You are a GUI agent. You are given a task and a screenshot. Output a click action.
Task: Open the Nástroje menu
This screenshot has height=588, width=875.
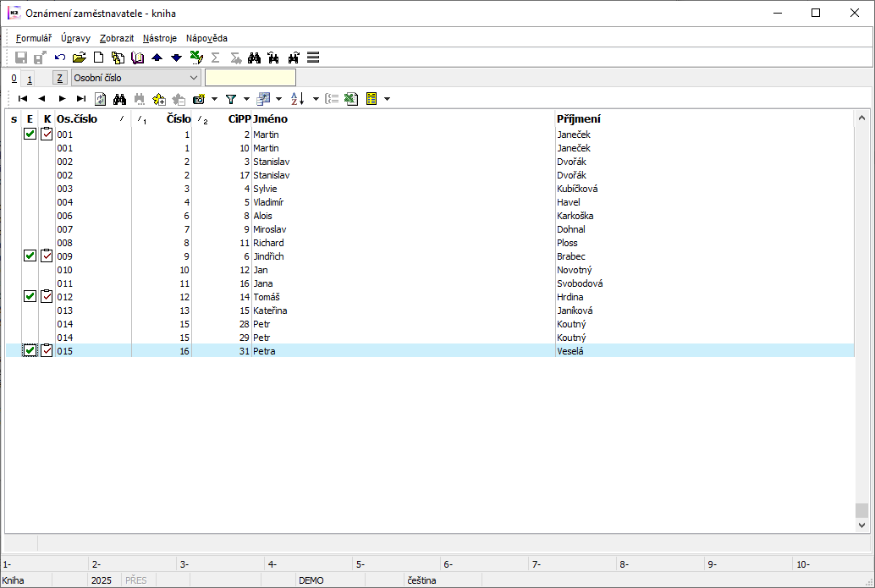[160, 38]
